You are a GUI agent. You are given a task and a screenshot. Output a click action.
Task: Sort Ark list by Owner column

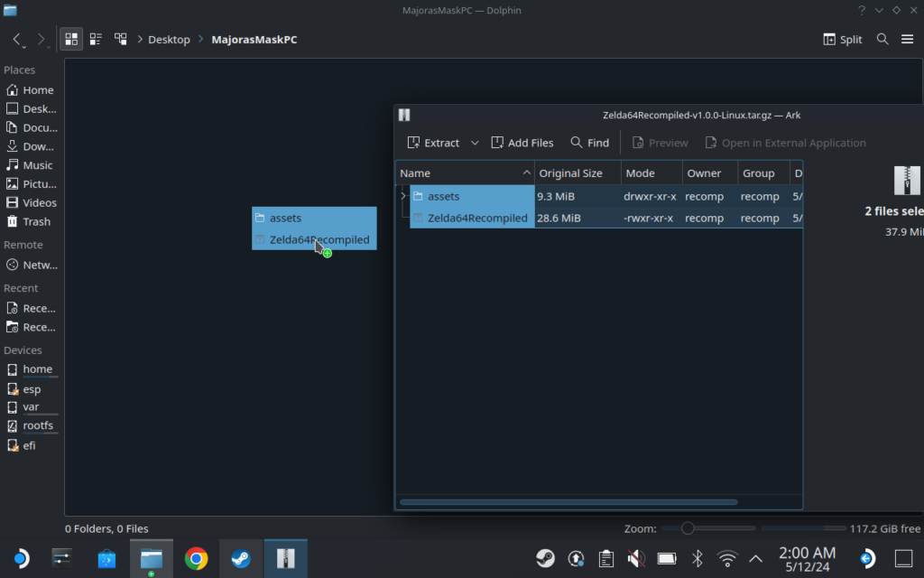click(710, 173)
